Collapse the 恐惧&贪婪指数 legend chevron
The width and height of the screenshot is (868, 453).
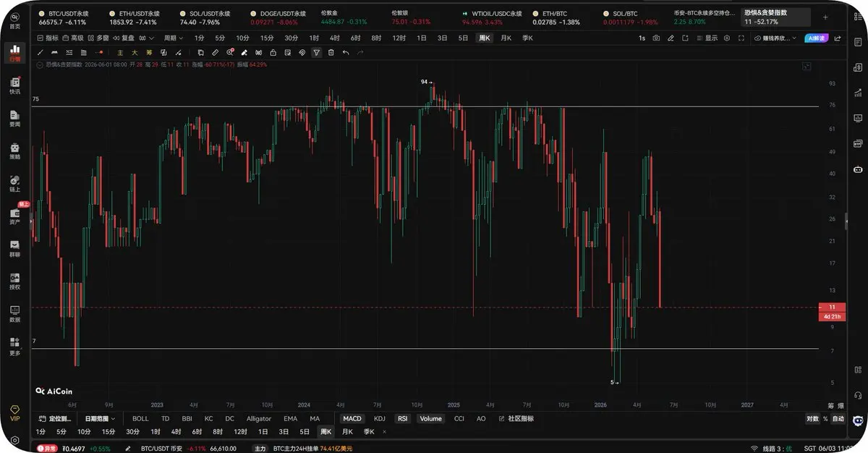[39, 64]
